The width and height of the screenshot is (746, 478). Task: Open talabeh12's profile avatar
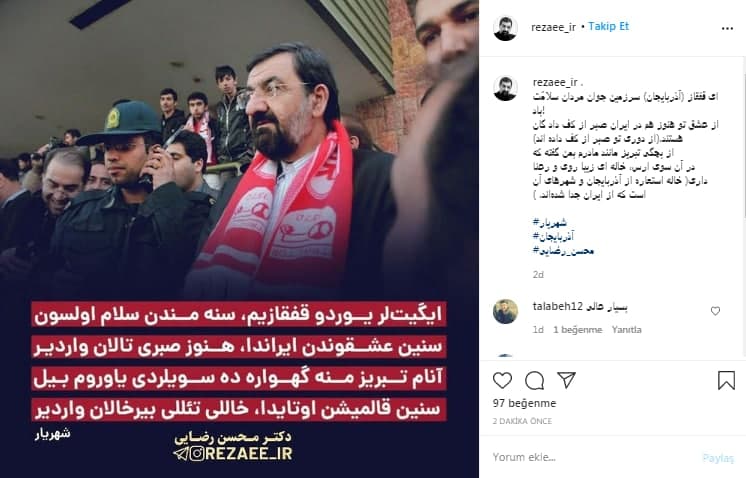coord(505,312)
